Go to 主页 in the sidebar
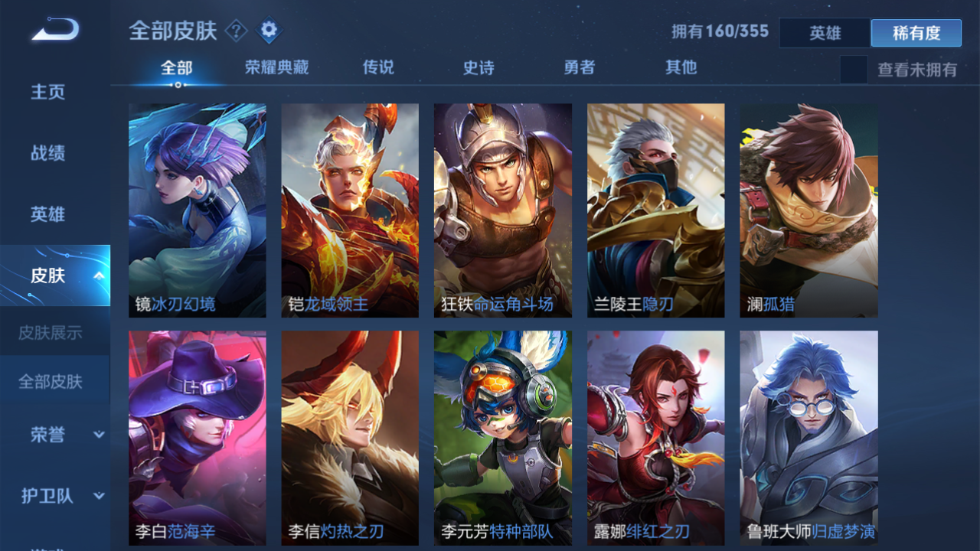The image size is (980, 551). (47, 92)
